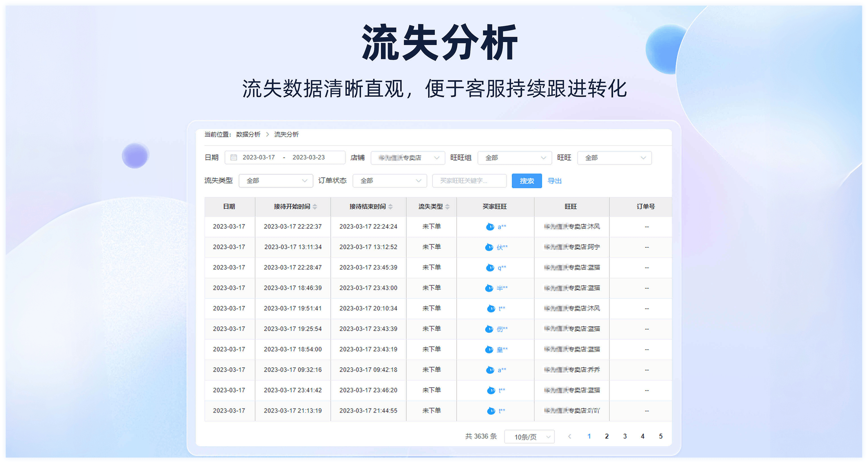Click total count 共 3636 条
868x463 pixels.
pyautogui.click(x=481, y=437)
